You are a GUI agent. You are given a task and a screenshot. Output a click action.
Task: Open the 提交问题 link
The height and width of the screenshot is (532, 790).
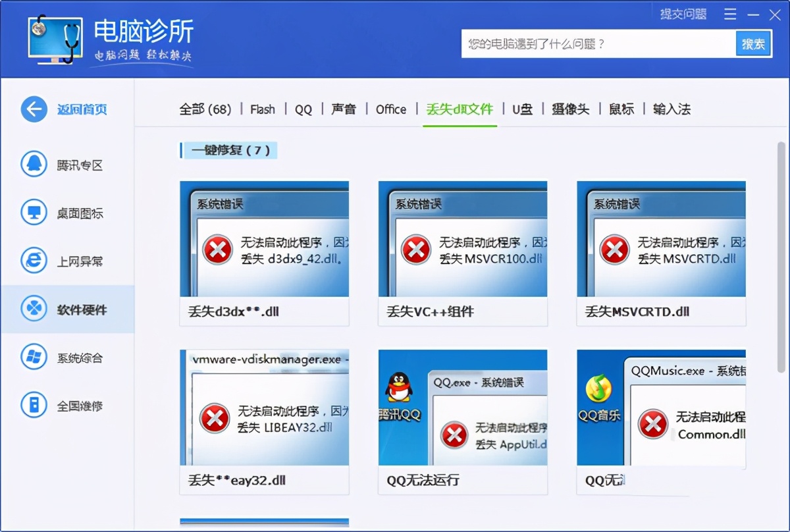coord(682,14)
